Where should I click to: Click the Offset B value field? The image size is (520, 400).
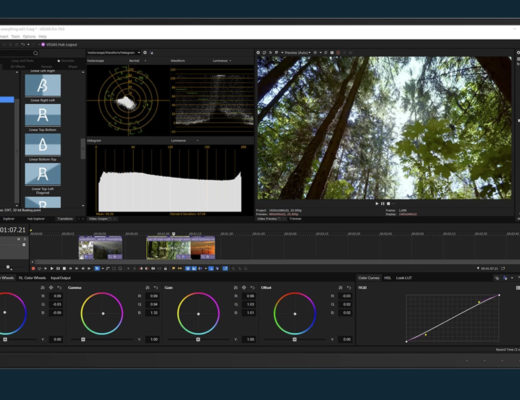point(346,313)
